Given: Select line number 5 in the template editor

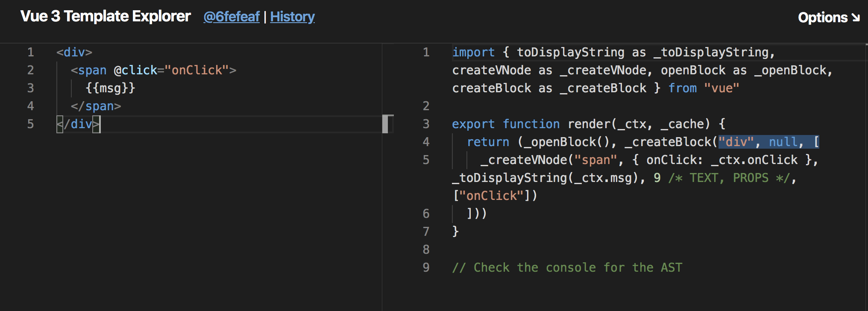Looking at the screenshot, I should (x=30, y=124).
